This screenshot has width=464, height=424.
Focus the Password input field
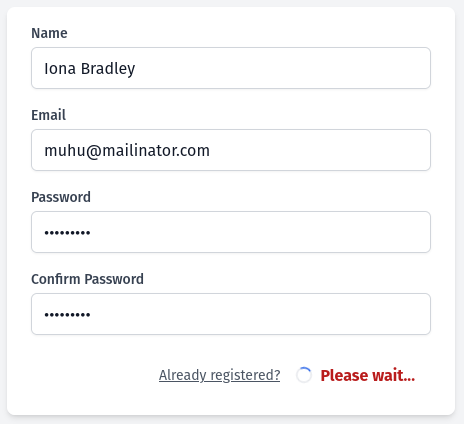pos(231,232)
